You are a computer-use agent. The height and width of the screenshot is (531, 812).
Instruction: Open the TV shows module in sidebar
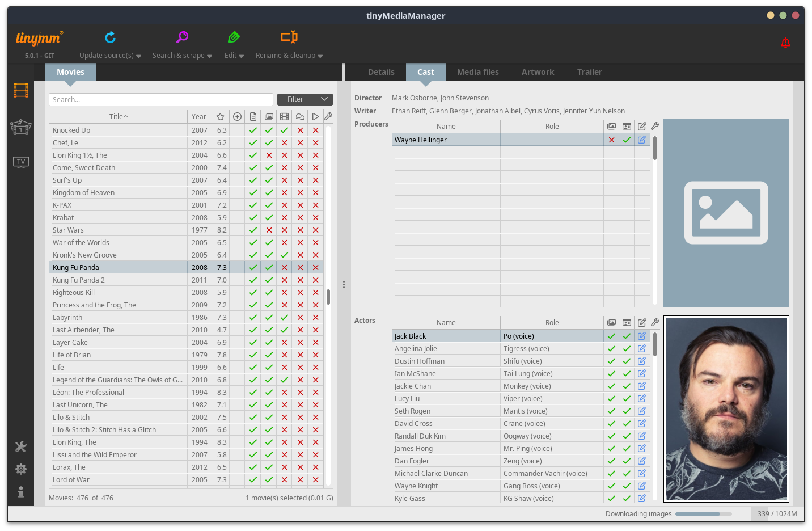[x=21, y=162]
